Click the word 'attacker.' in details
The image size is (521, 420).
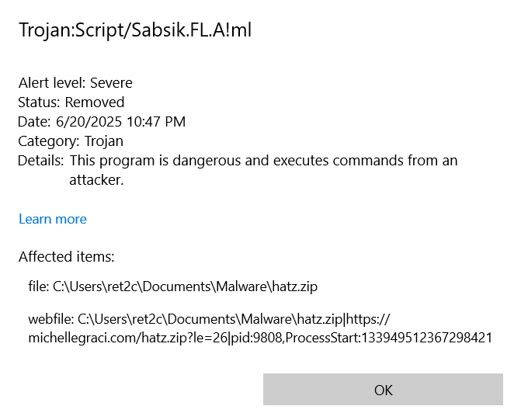point(96,180)
